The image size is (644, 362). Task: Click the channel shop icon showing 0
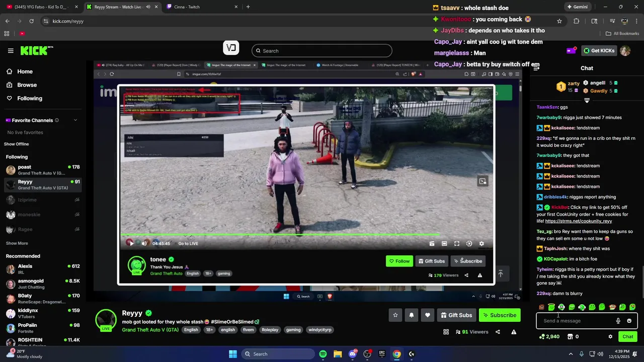(574, 337)
